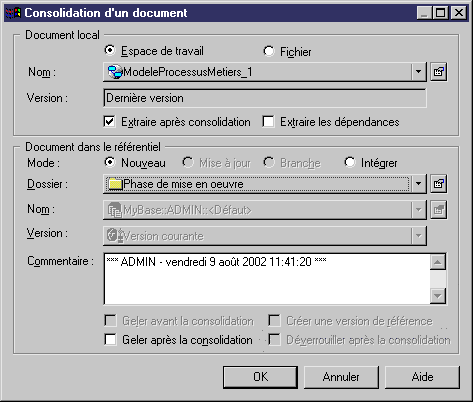Uncheck Extraire après consolidation
Screen dimensions: 473x402
point(110,122)
